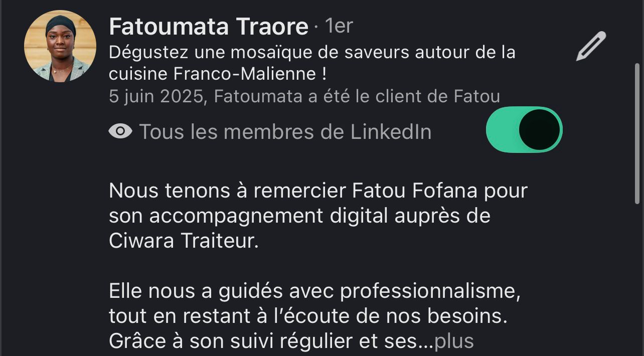Tap the circular profile avatar thumbnail
The height and width of the screenshot is (356, 644).
coord(60,45)
